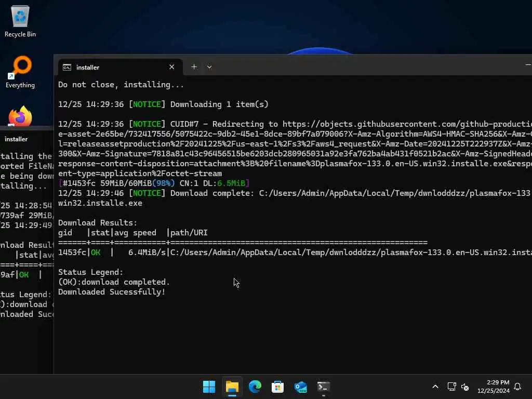Click the (98%) progress text

(164, 183)
